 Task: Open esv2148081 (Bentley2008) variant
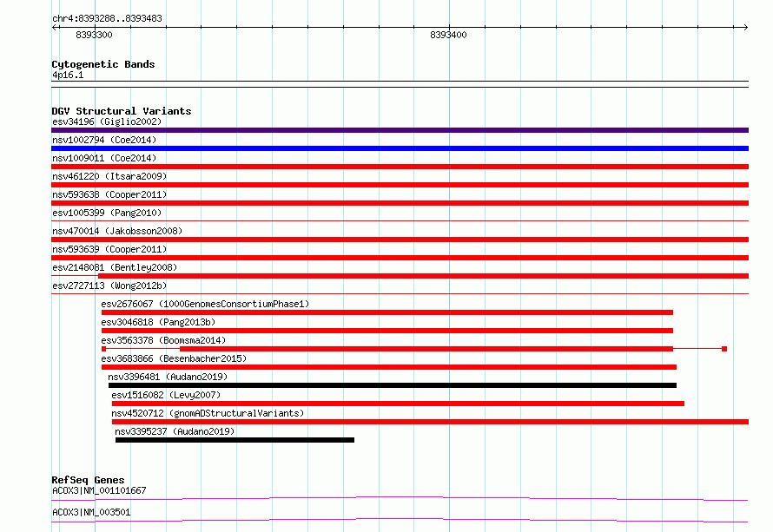click(x=115, y=267)
